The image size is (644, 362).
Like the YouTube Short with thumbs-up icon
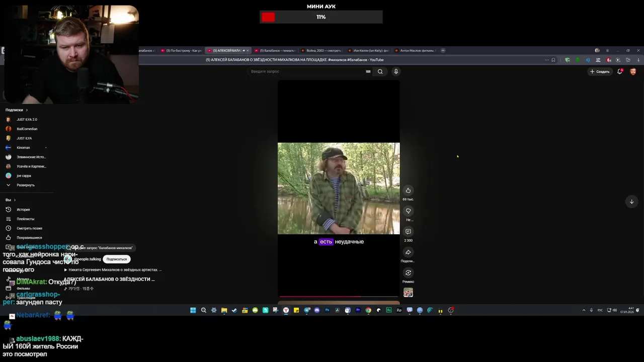[408, 190]
